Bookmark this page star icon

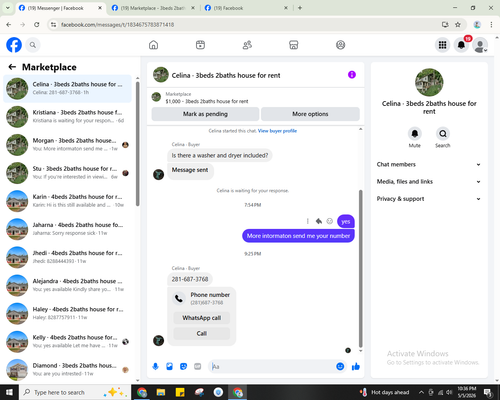pyautogui.click(x=458, y=25)
